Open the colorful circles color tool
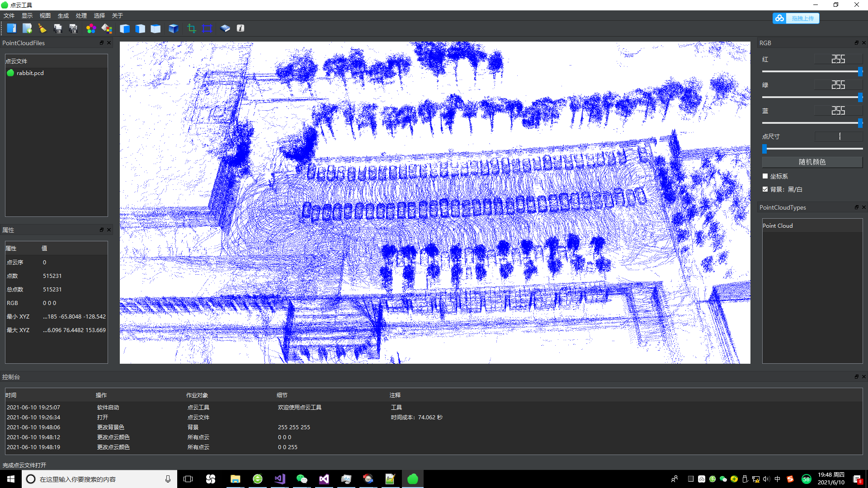This screenshot has height=488, width=868. coord(91,28)
